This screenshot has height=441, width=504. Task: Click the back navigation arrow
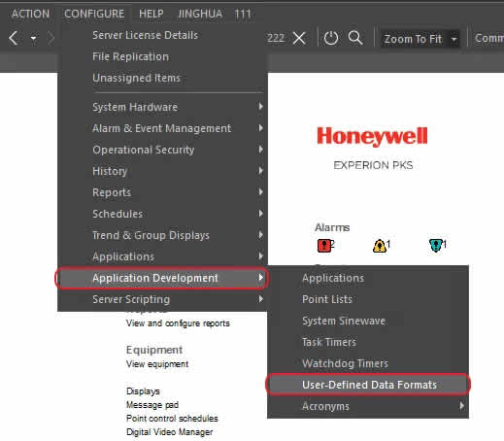click(x=14, y=38)
